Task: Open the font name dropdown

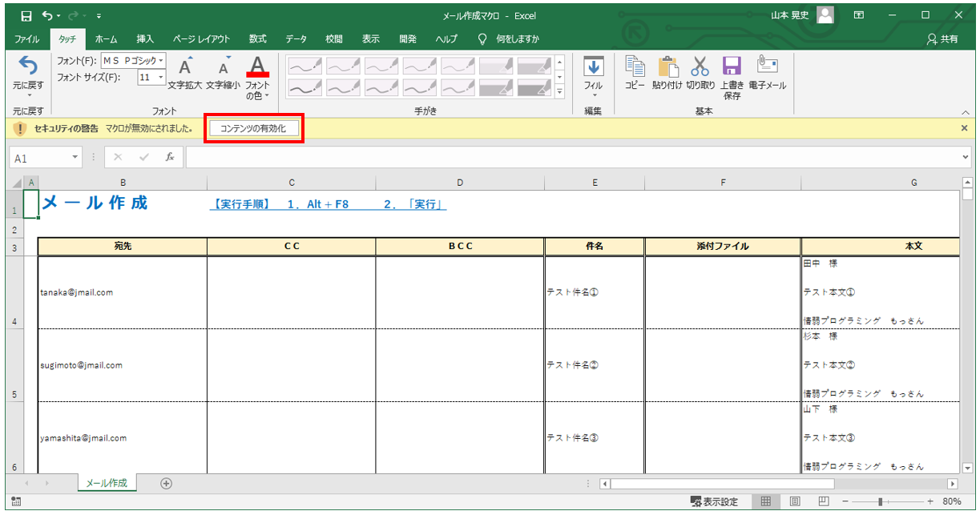Action: coord(161,61)
